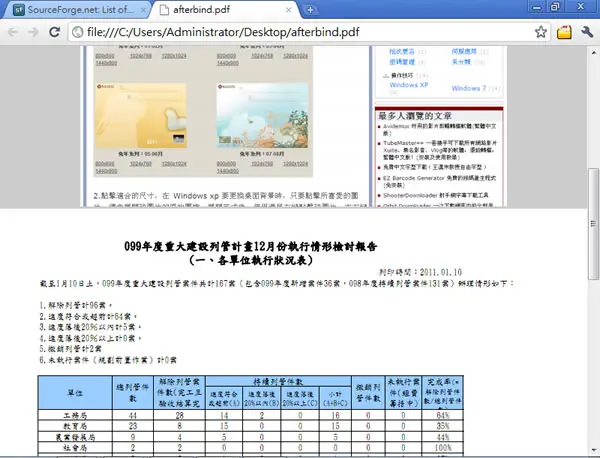Screen dimensions: 600x458
Task: Click the SourceForge tab favicon
Action: (x=18, y=10)
